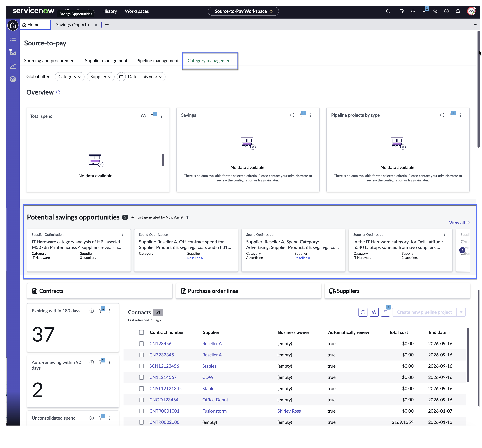Image resolution: width=482 pixels, height=448 pixels.
Task: Close the Savings Opportu... tab
Action: click(96, 25)
